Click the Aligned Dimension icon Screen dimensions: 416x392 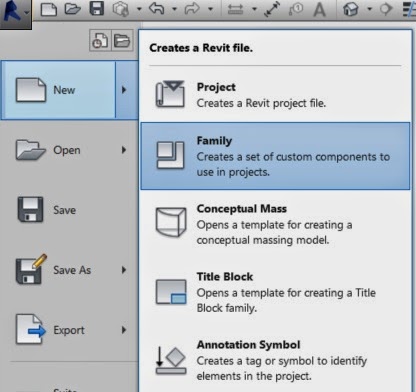tap(272, 9)
